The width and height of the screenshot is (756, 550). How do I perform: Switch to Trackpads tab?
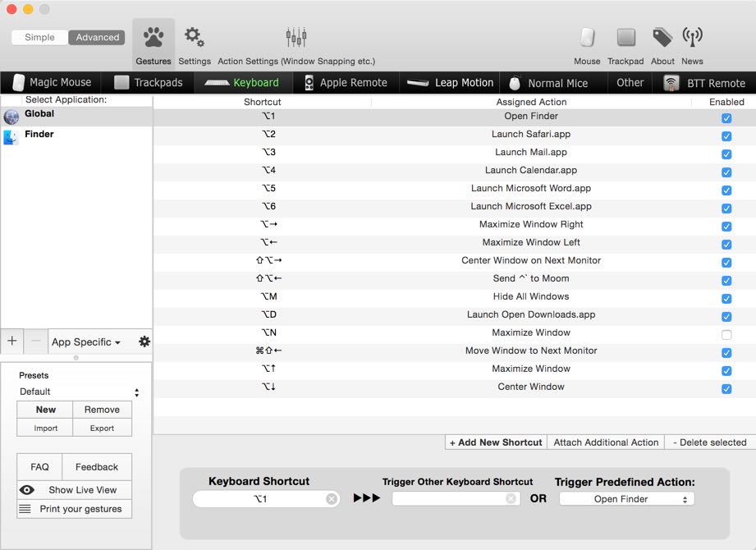tap(149, 82)
